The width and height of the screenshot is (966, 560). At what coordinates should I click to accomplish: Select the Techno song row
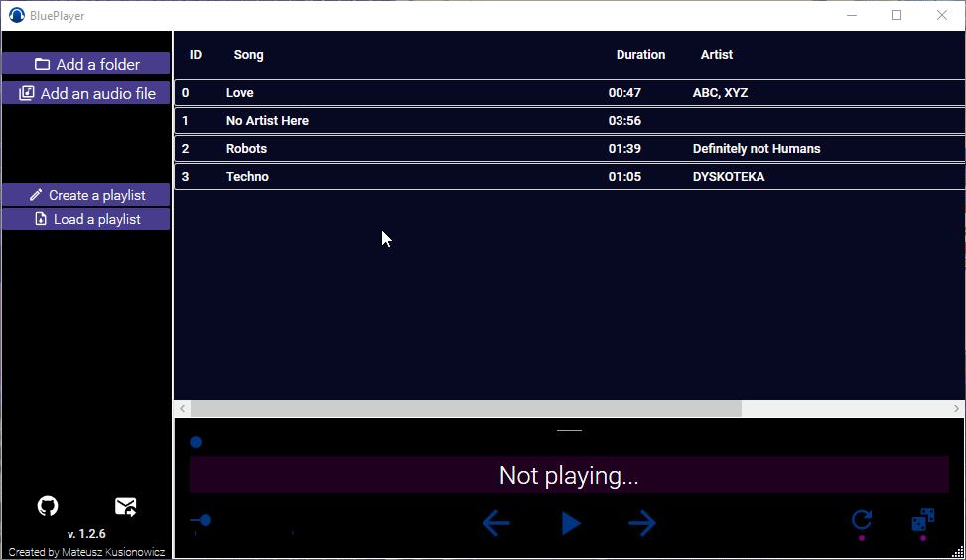point(569,176)
